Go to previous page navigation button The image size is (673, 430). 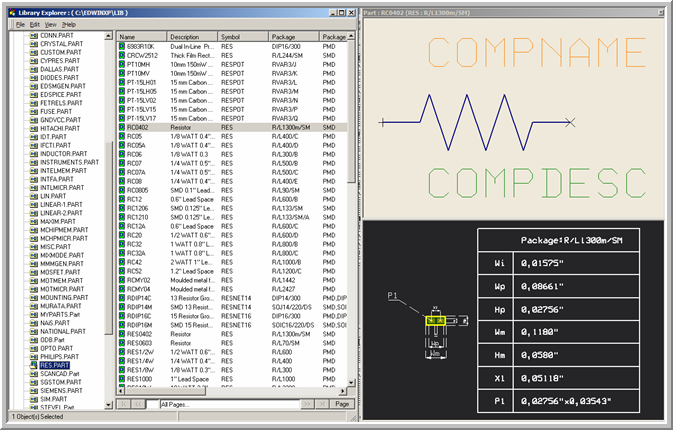click(138, 404)
